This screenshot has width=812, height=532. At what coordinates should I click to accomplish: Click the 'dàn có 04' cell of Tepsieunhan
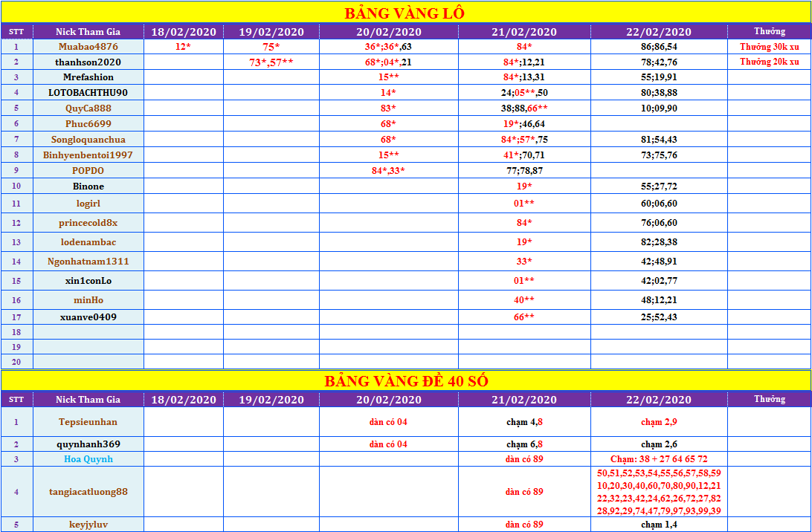(388, 422)
